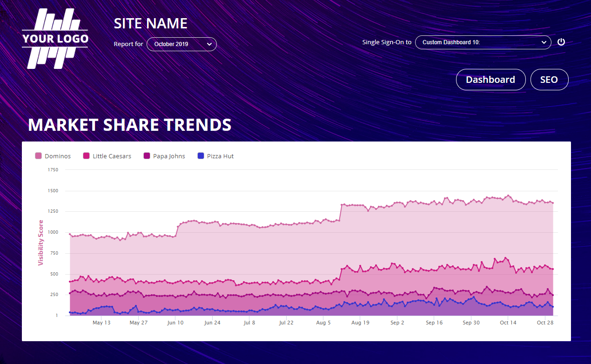The image size is (591, 364).
Task: Click the 1750 y-axis value
Action: [x=53, y=170]
